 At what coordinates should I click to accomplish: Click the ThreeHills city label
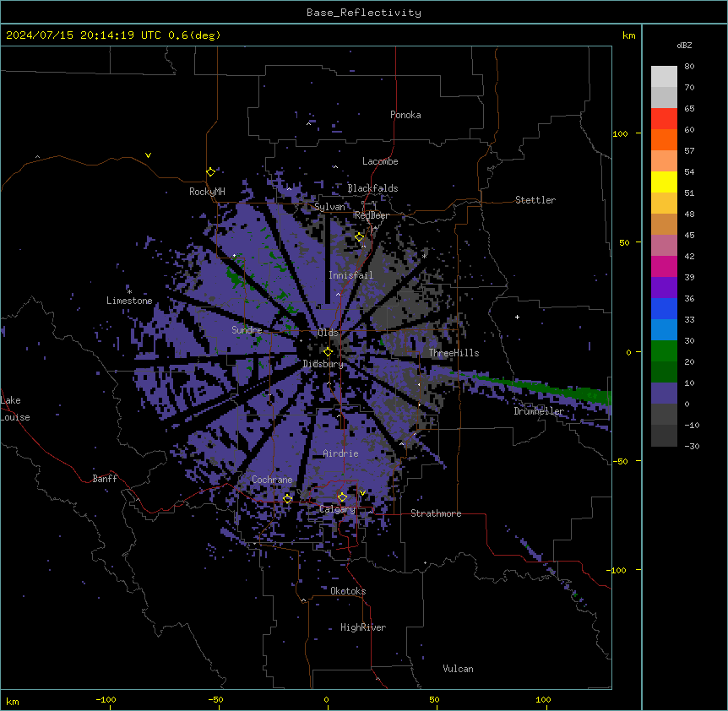[x=454, y=353]
